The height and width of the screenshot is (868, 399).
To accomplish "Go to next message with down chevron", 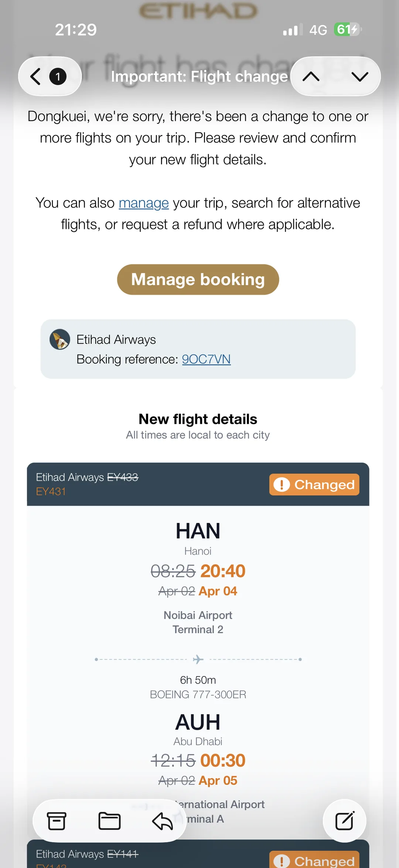I will [360, 77].
